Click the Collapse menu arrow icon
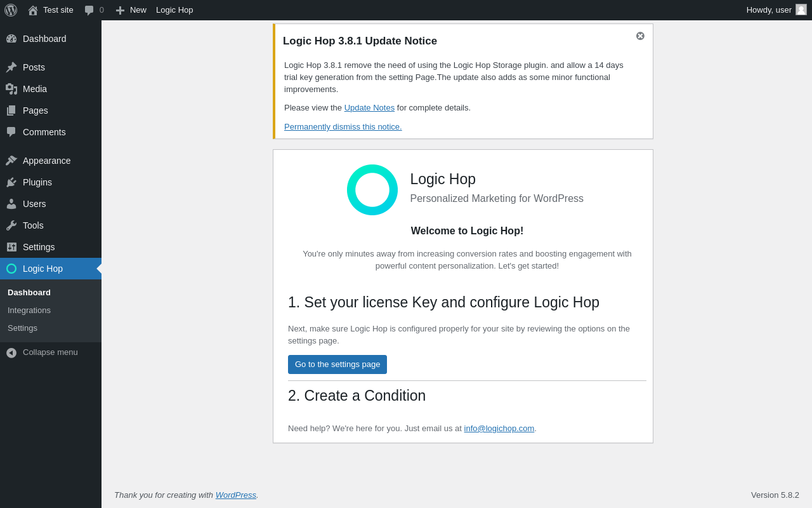Image resolution: width=812 pixels, height=508 pixels. coord(11,352)
